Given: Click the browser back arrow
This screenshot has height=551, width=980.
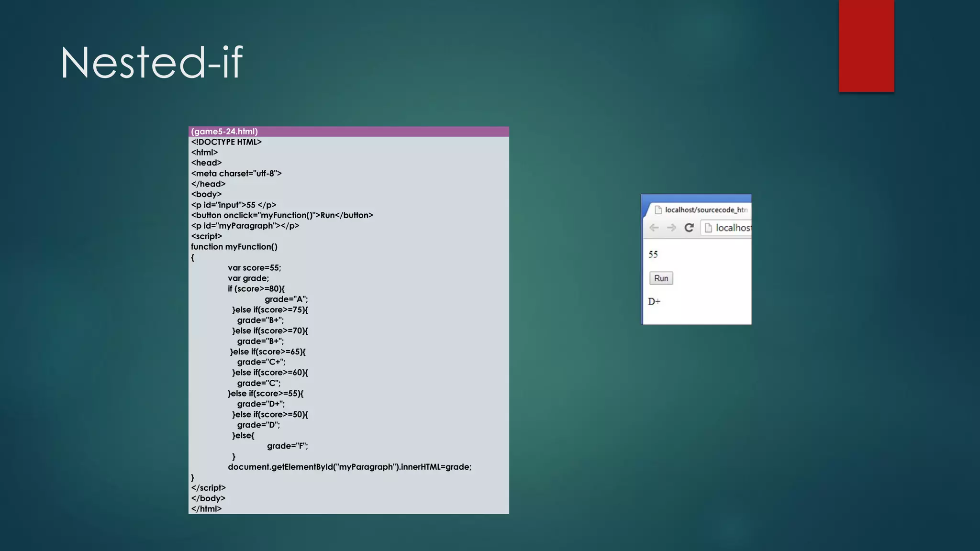Looking at the screenshot, I should [x=654, y=228].
